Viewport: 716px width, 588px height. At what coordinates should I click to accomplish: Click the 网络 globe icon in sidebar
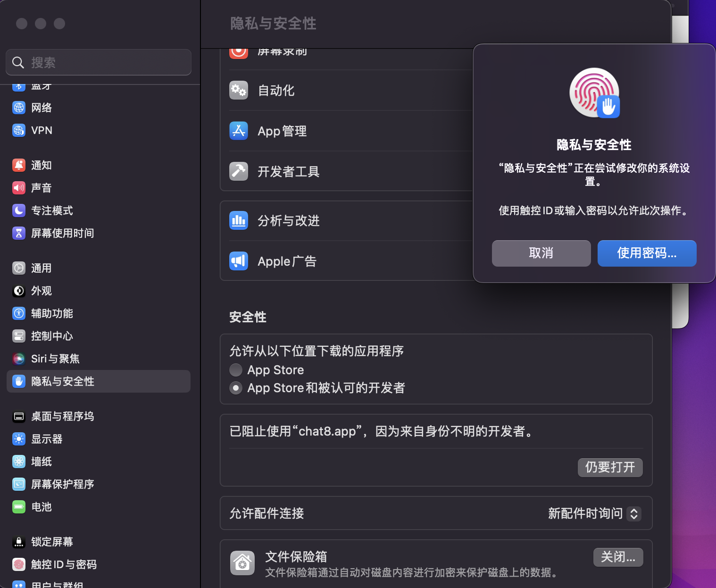tap(19, 108)
